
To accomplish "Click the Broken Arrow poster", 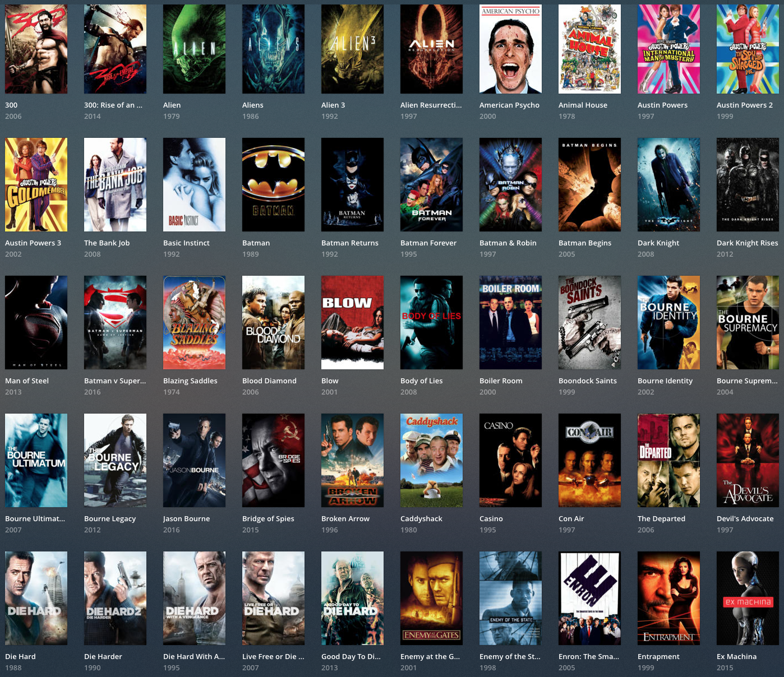I will [x=352, y=460].
